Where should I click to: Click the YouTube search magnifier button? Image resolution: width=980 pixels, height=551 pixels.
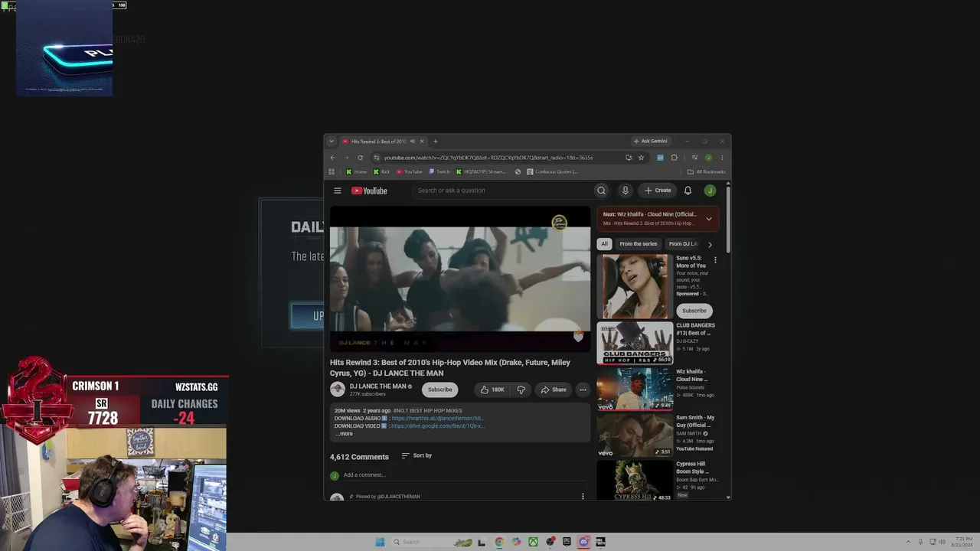click(x=601, y=191)
